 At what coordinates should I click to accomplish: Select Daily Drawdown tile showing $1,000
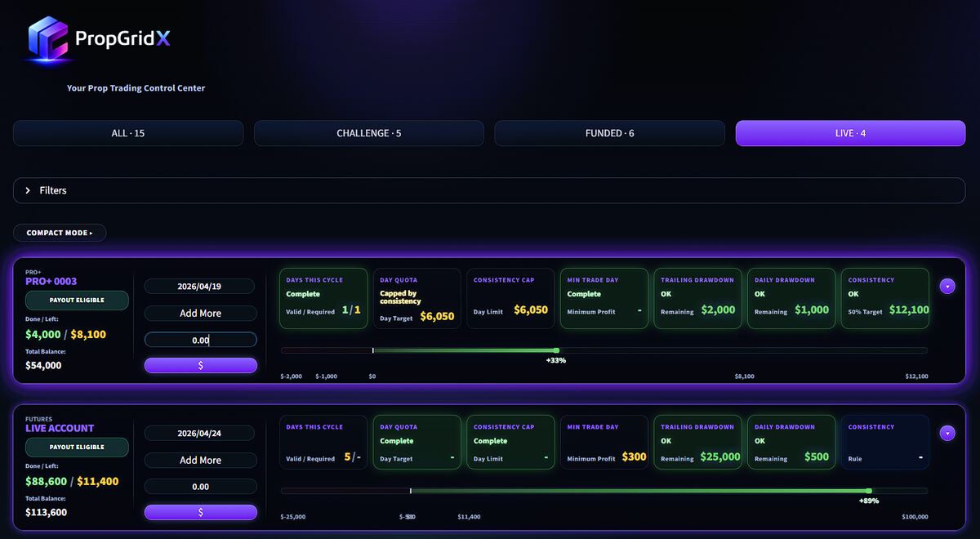791,299
